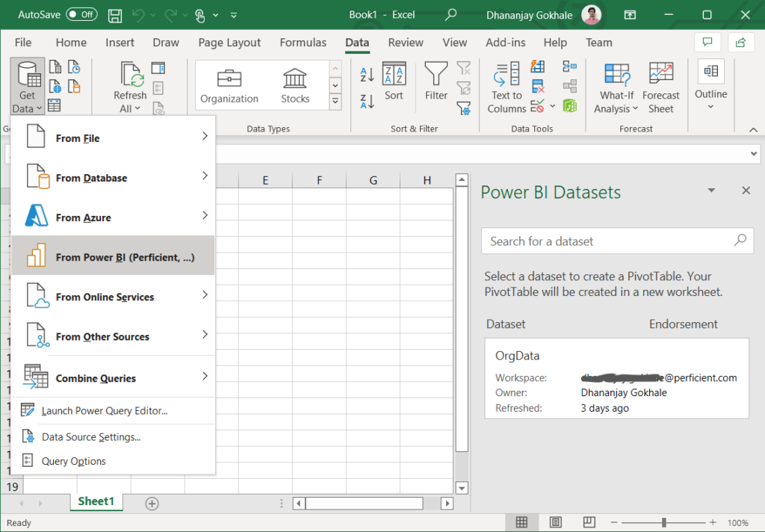The width and height of the screenshot is (765, 532).
Task: Click the Flash Fill icon
Action: click(538, 67)
